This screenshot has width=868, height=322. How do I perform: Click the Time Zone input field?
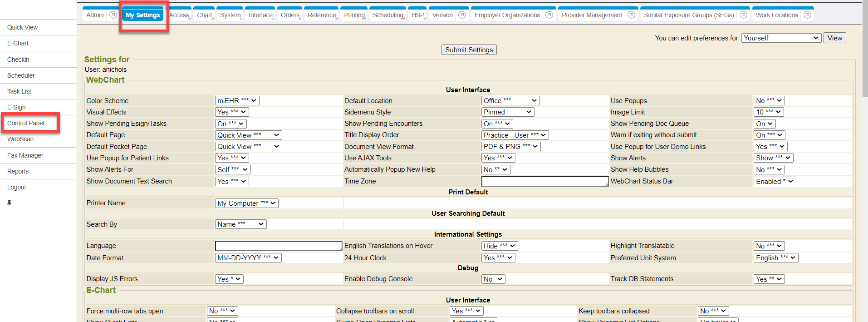[544, 181]
